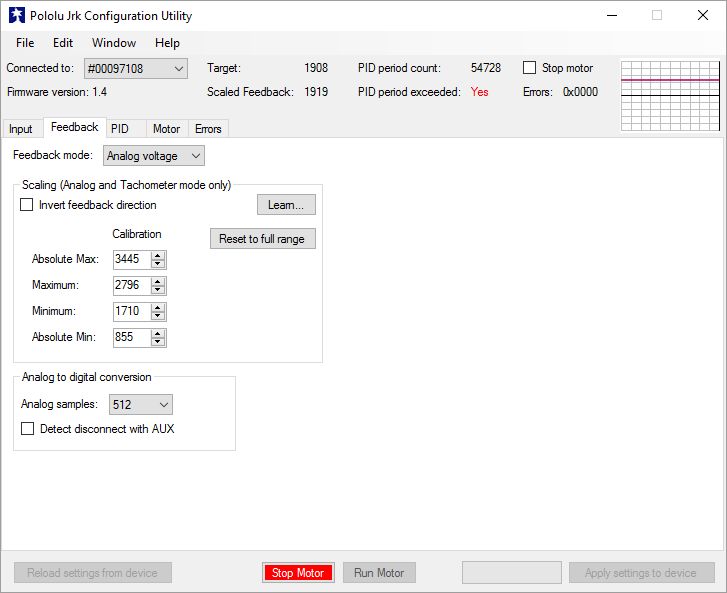Decrease the Absolute Max value with down arrow
Viewport: 727px width, 593px height.
[158, 264]
